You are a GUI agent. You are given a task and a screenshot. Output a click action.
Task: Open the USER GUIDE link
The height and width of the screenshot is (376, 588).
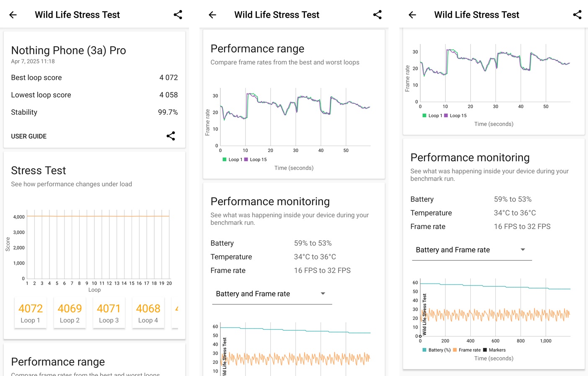(29, 136)
